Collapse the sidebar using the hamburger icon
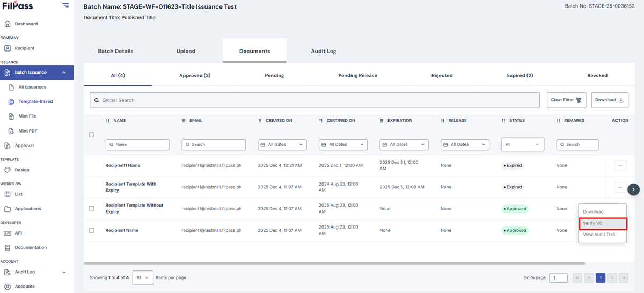This screenshot has width=644, height=293. coord(65,5)
